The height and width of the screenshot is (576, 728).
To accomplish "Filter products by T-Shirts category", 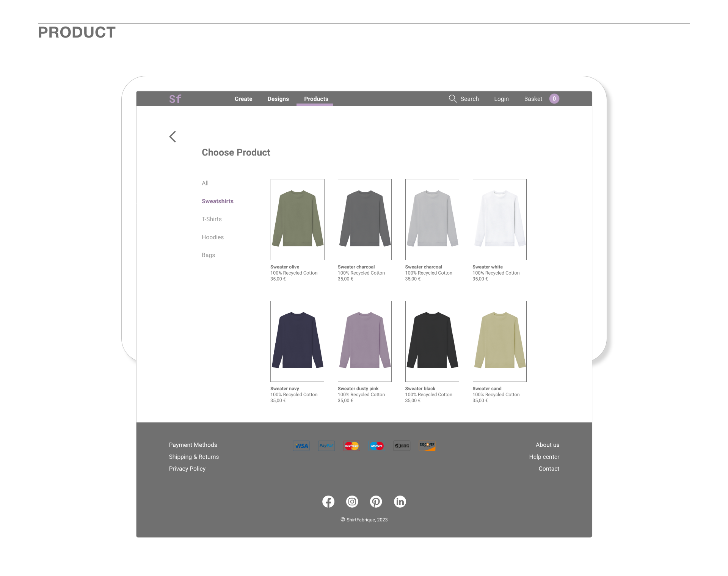I will (x=212, y=219).
